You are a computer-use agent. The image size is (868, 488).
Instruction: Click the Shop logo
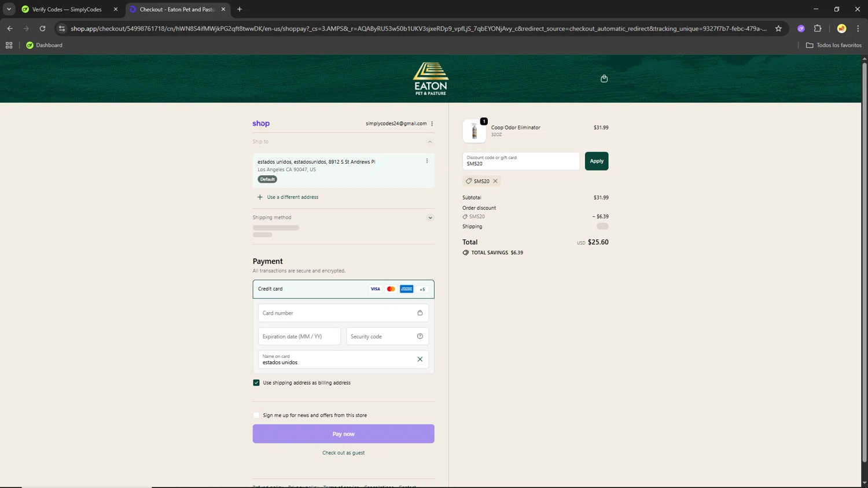[261, 123]
